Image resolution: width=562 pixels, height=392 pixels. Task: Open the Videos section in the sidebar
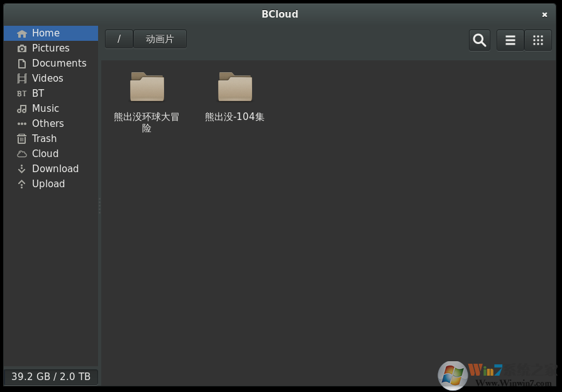pos(47,78)
